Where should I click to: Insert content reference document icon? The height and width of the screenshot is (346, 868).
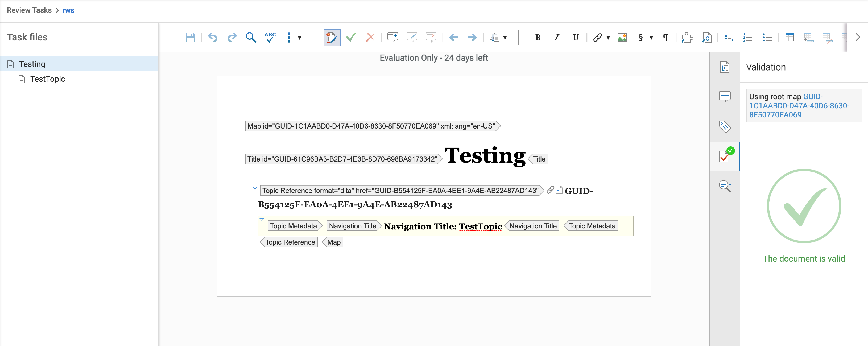pos(706,38)
